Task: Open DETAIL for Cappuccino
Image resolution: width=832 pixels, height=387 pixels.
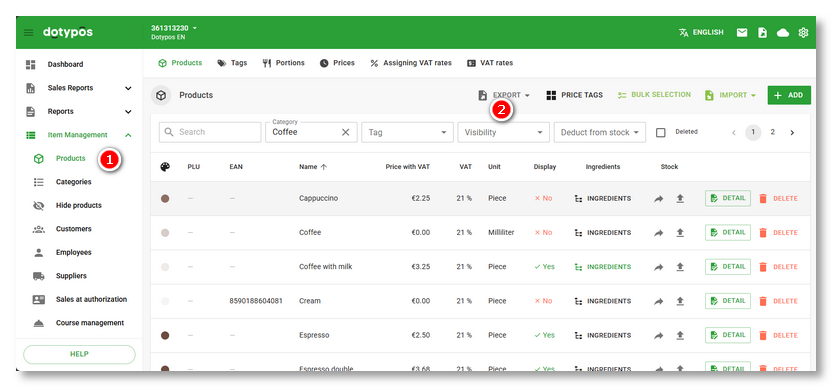Action: click(x=728, y=199)
